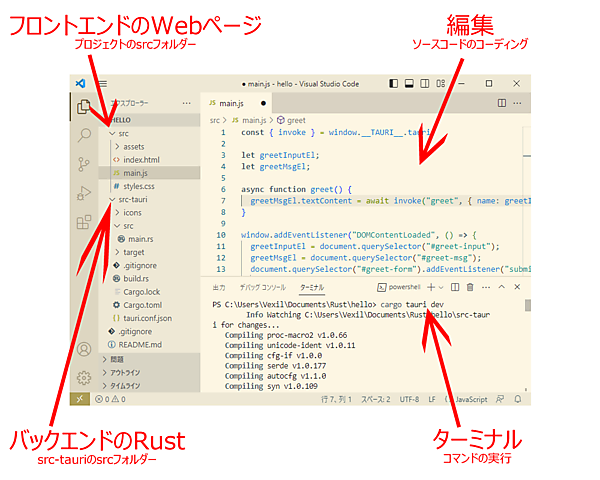The width and height of the screenshot is (600, 480).
Task: Click the 行 7, 列 1 cursor position
Action: [x=336, y=399]
